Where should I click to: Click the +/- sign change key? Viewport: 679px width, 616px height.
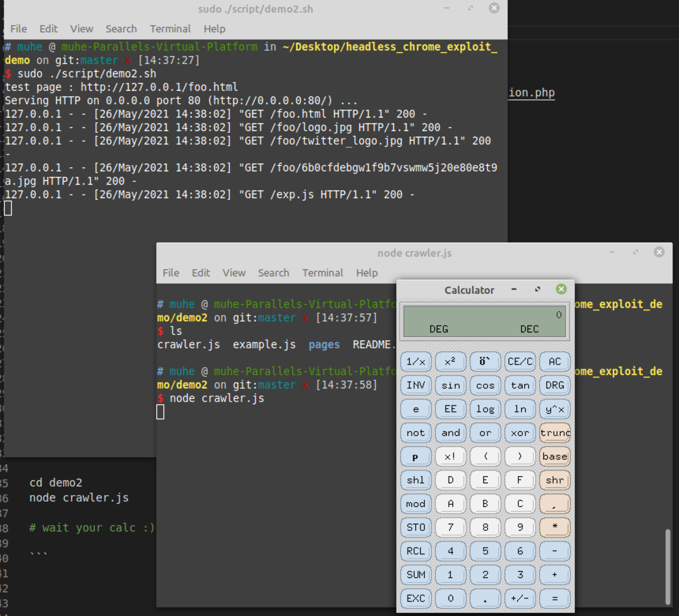click(x=520, y=599)
